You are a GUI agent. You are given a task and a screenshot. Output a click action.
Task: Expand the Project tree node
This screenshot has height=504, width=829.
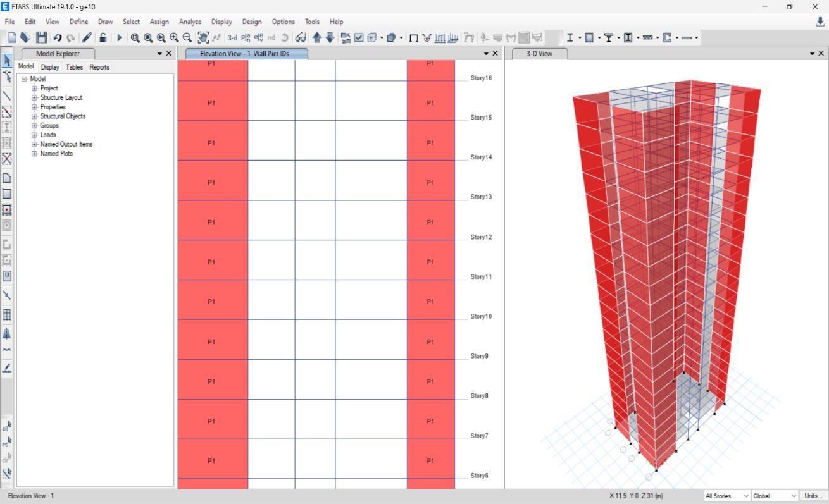(35, 89)
